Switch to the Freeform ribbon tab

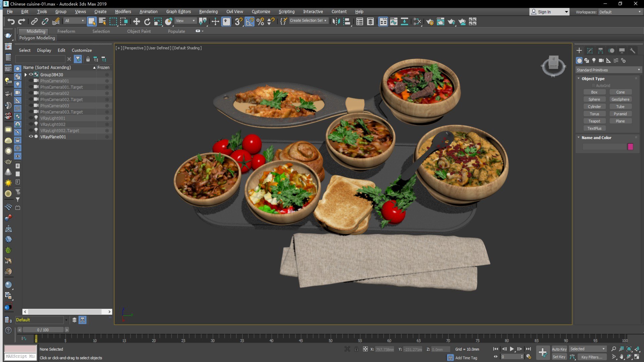(x=66, y=31)
